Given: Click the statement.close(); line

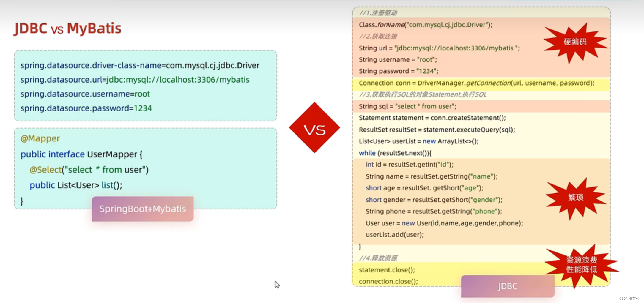Looking at the screenshot, I should coord(387,270).
